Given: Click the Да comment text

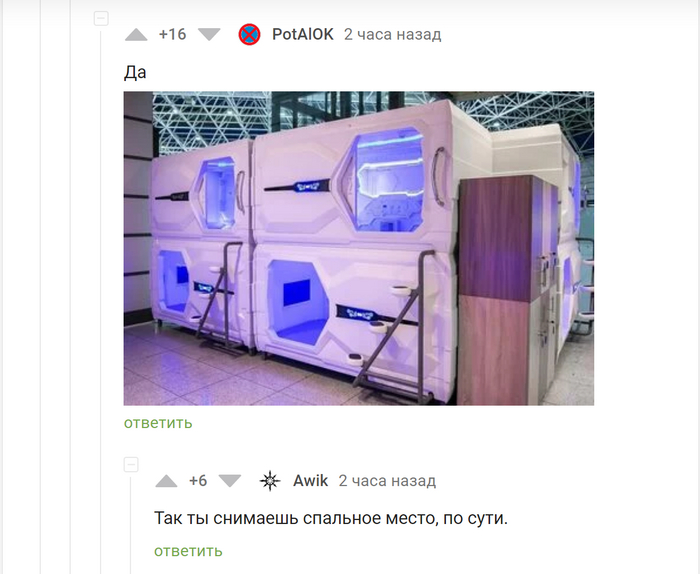Looking at the screenshot, I should coord(135,72).
